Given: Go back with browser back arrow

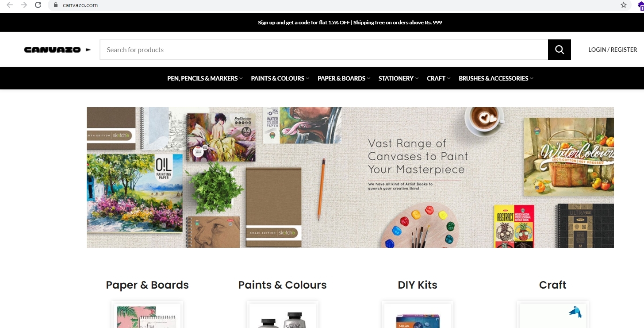Looking at the screenshot, I should tap(10, 5).
